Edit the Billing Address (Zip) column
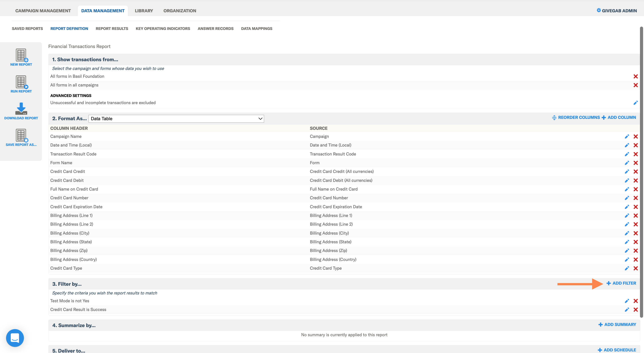This screenshot has height=353, width=644. point(627,251)
